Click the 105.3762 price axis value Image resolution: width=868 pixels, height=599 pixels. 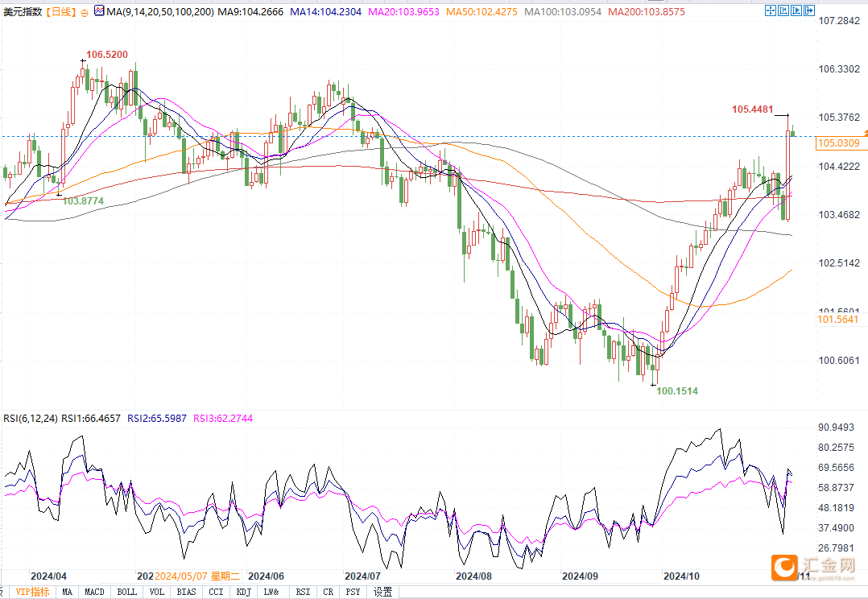coord(839,117)
